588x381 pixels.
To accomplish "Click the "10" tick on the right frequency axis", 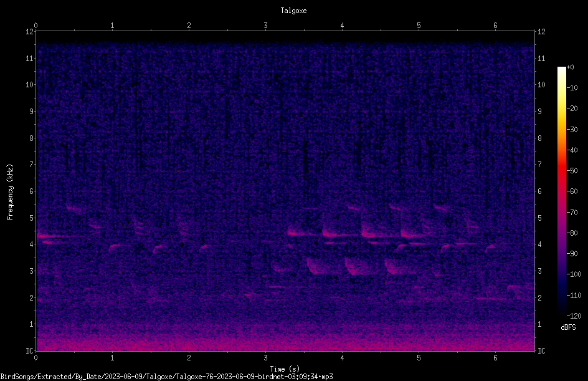I will click(541, 85).
